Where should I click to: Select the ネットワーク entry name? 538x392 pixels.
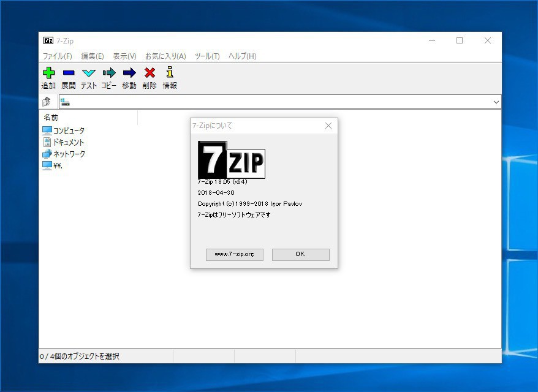(x=69, y=154)
